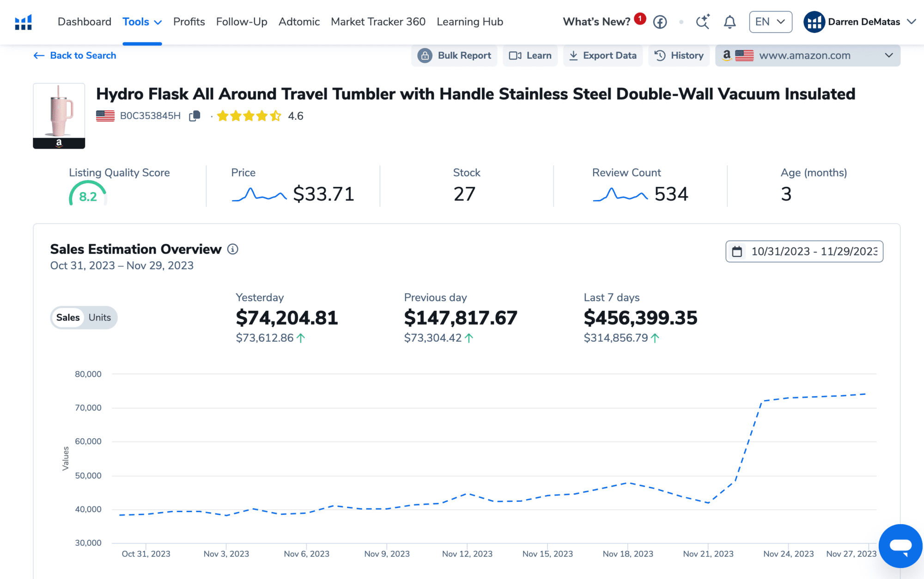Select the Sales toggle option

(x=68, y=318)
